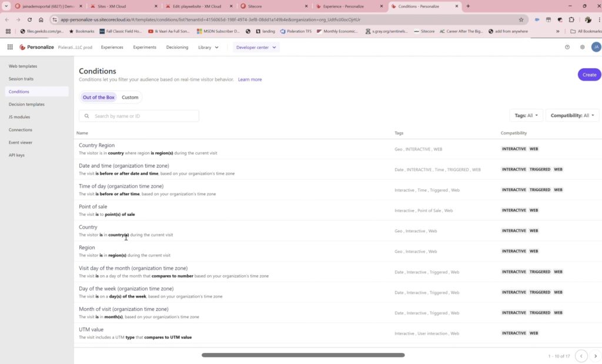This screenshot has width=602, height=364.
Task: Click the JA user avatar
Action: (x=596, y=47)
